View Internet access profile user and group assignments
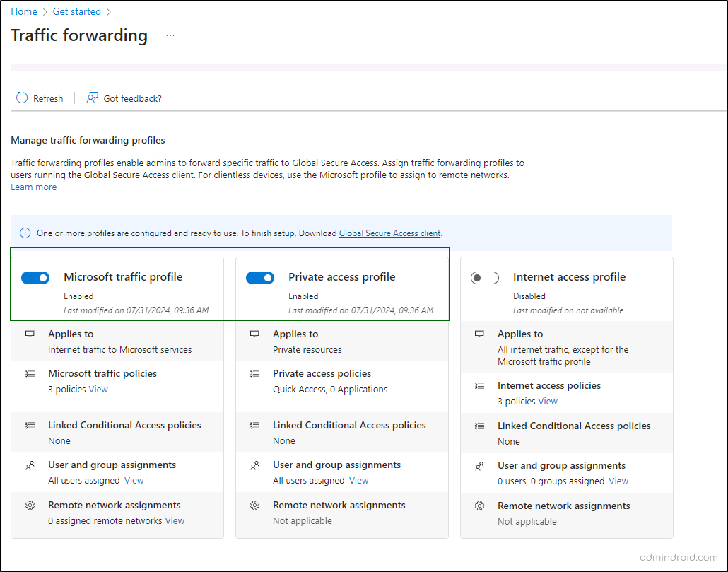Image resolution: width=728 pixels, height=572 pixels. 618,481
